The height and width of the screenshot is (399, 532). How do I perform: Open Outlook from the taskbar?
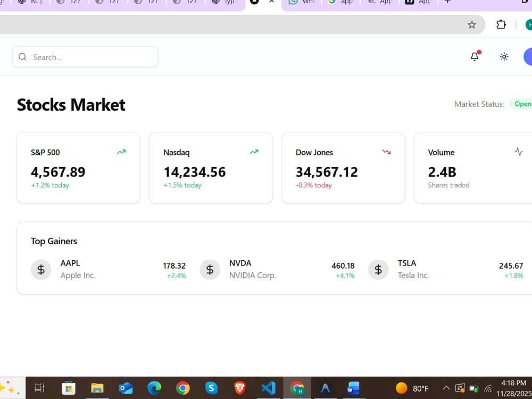pyautogui.click(x=126, y=388)
